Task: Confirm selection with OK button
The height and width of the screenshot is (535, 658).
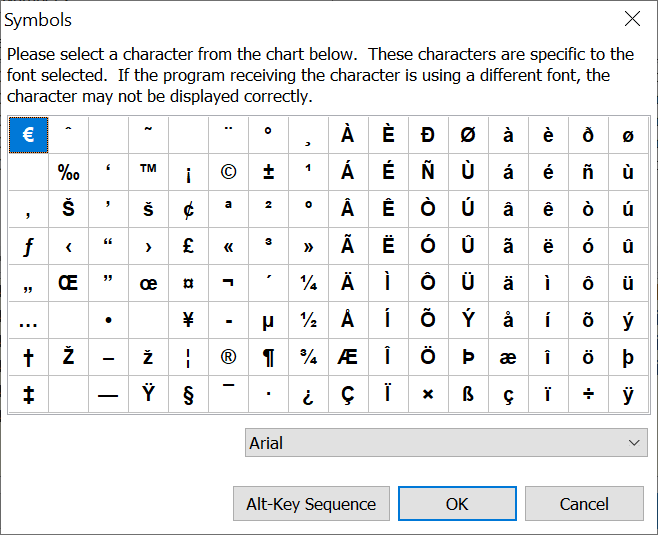Action: tap(457, 504)
